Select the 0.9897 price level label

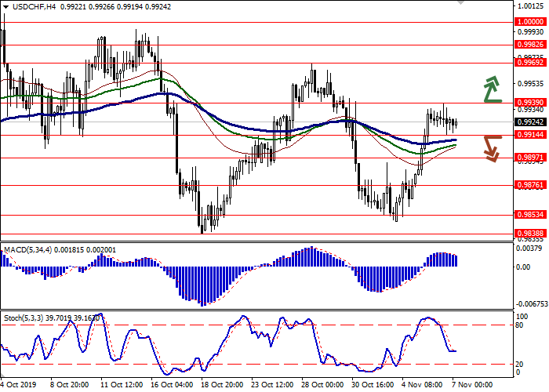(x=529, y=158)
